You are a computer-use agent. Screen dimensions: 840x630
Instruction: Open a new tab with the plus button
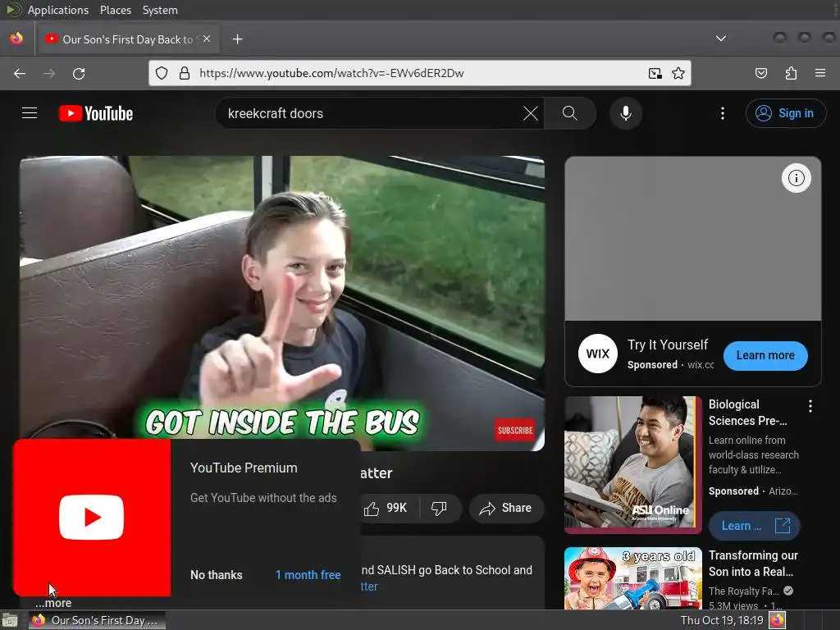tap(237, 39)
